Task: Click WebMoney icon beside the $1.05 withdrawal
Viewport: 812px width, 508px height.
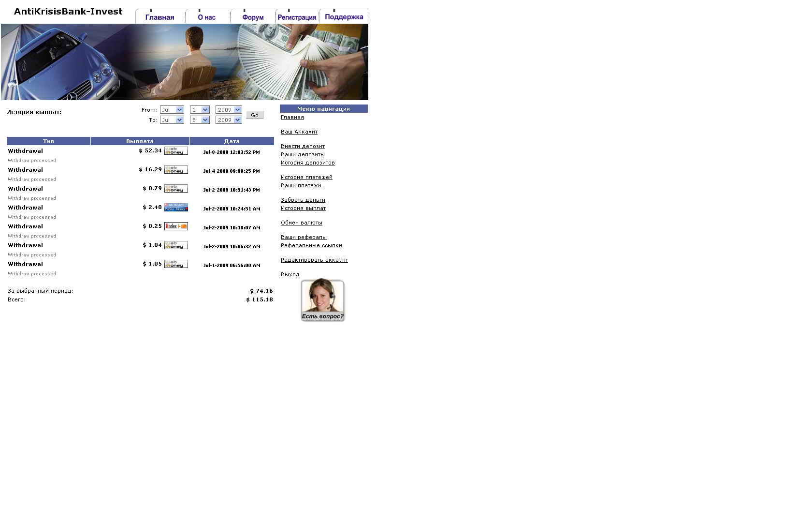Action: pyautogui.click(x=176, y=264)
